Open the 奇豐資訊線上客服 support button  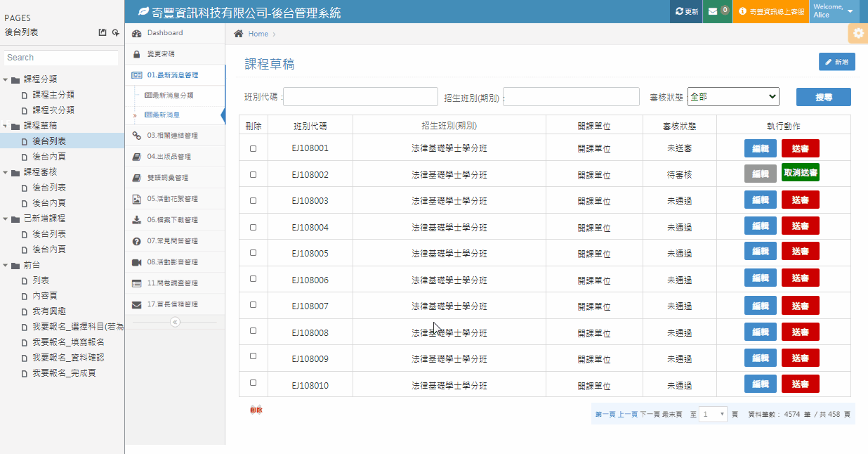pos(771,11)
